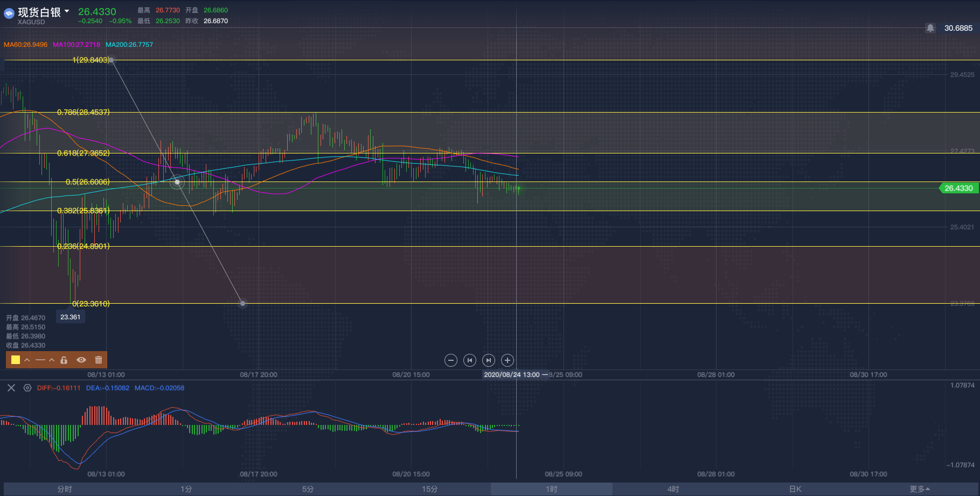Toggle Fibonacci drawing visibility eye icon
This screenshot has width=980, height=496.
[x=81, y=360]
